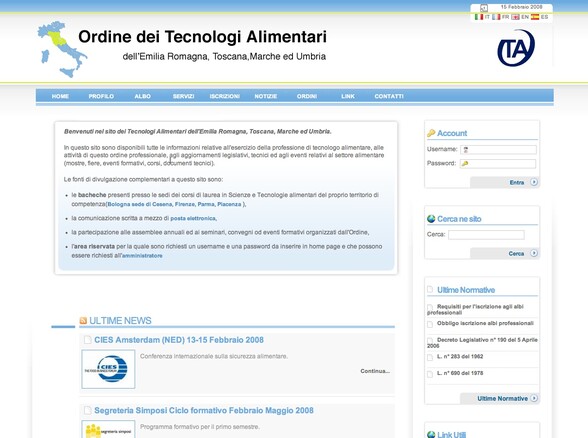The width and height of the screenshot is (588, 438).
Task: Click the document icon beside Ultime Normative heading
Action: pos(430,290)
